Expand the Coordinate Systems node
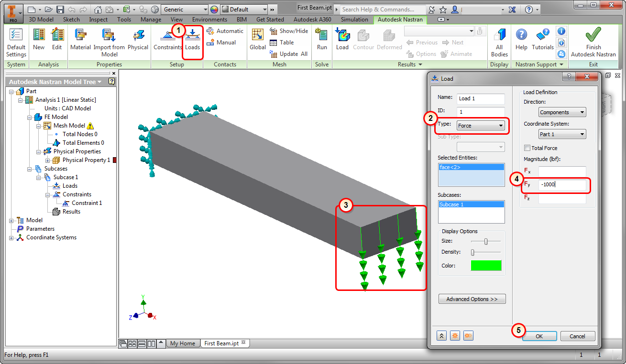This screenshot has width=626, height=364. (x=11, y=237)
